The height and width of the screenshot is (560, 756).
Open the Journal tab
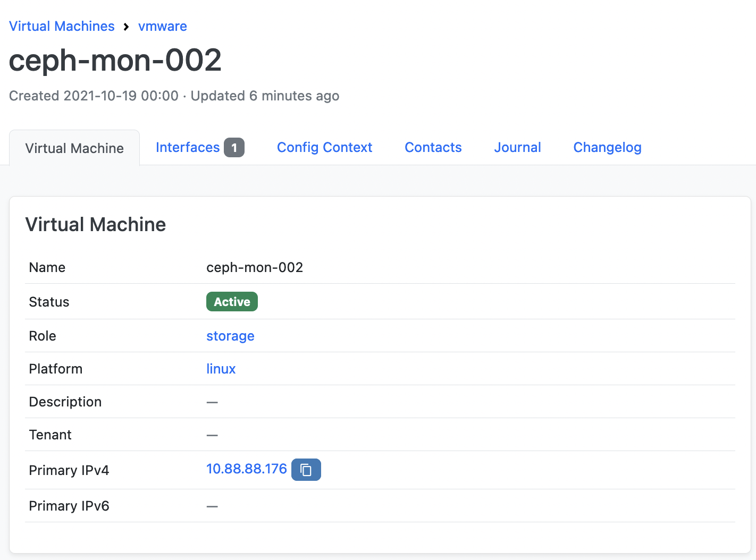(x=517, y=147)
